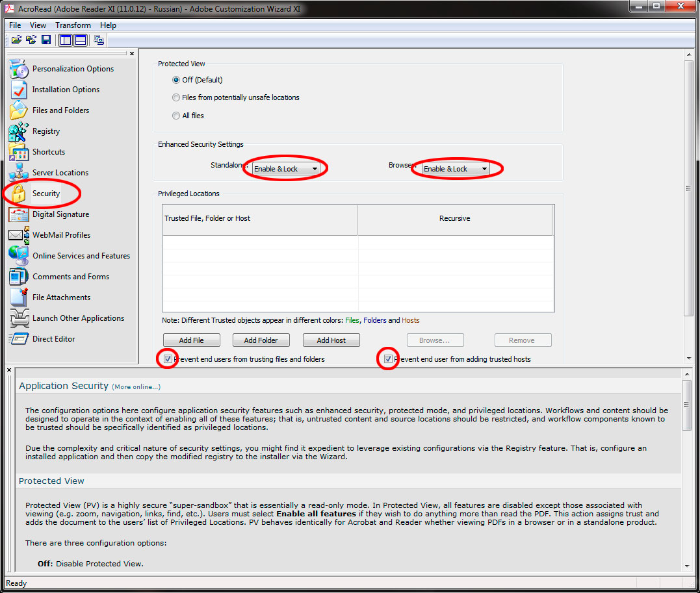This screenshot has width=700, height=593.
Task: Click the Add File button
Action: click(x=192, y=340)
